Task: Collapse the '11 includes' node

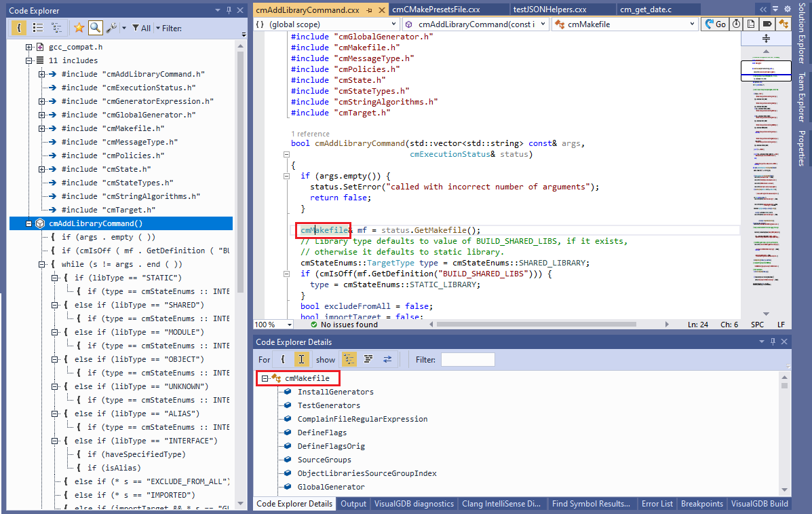Action: 29,60
